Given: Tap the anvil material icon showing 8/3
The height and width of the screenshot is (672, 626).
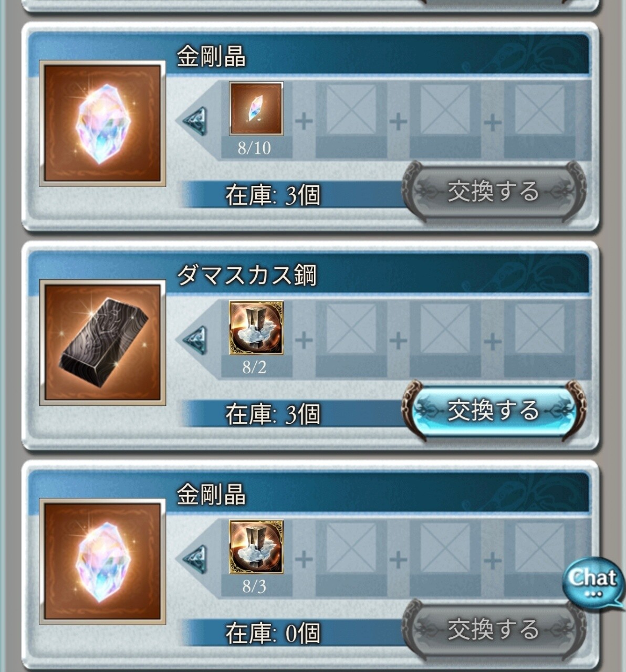Looking at the screenshot, I should 256,547.
